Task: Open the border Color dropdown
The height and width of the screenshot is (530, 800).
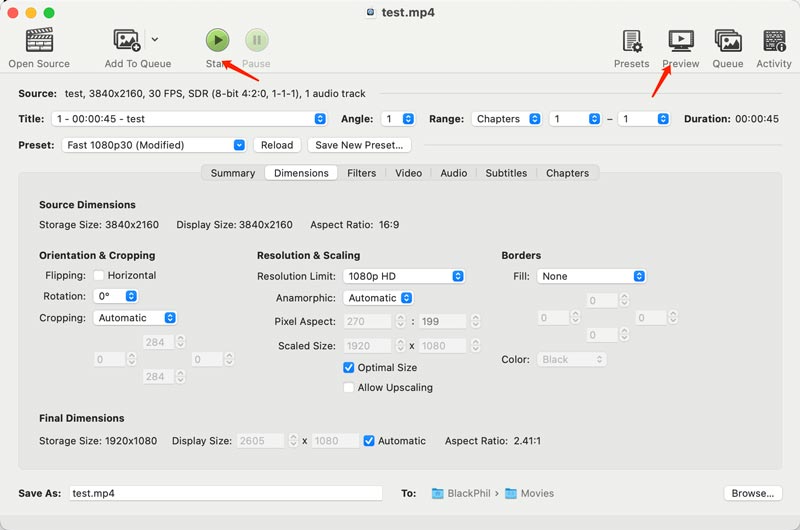Action: 572,360
